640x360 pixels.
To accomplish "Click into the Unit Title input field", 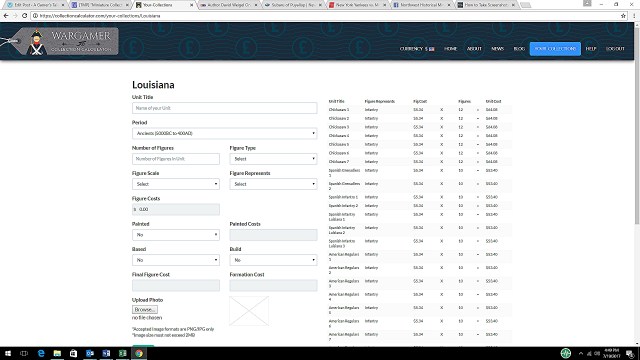I will (224, 108).
